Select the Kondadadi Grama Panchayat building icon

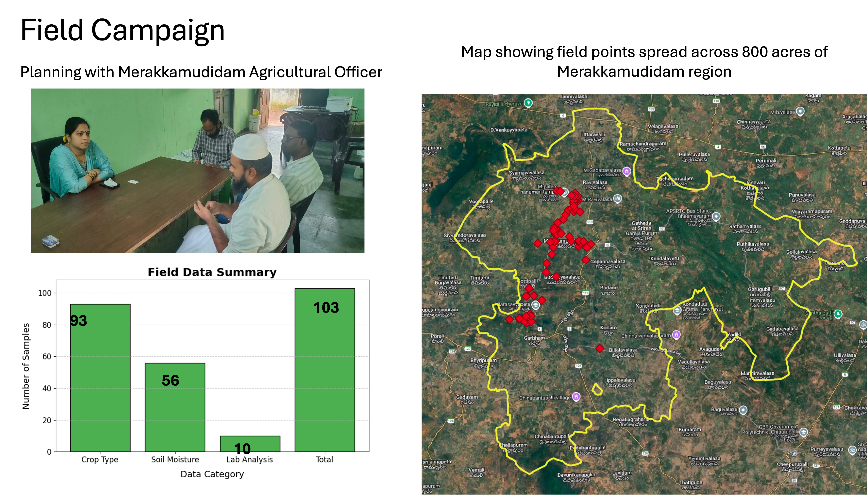click(677, 310)
